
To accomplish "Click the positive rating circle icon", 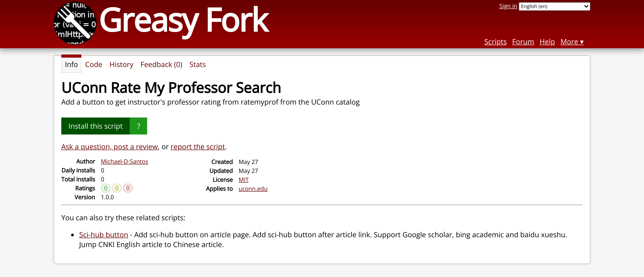I will coord(106,188).
